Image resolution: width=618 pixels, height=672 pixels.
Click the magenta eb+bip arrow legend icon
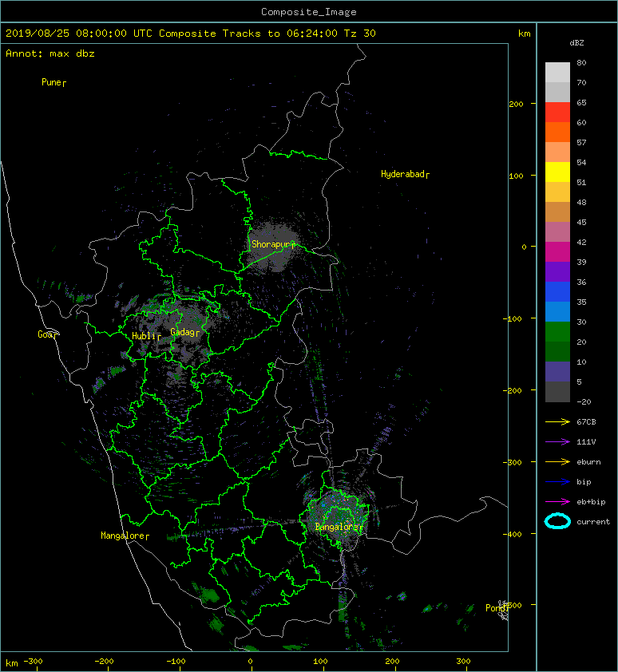pyautogui.click(x=557, y=502)
